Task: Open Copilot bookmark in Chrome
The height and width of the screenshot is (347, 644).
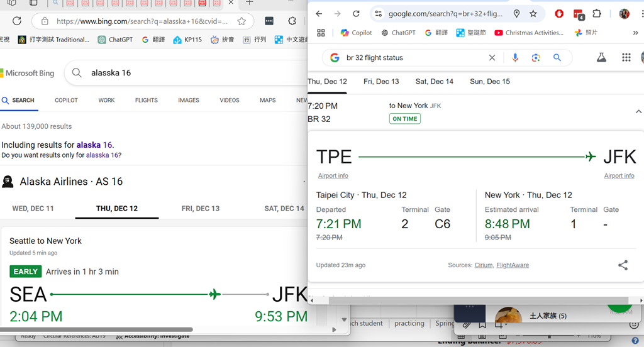Action: pyautogui.click(x=357, y=33)
